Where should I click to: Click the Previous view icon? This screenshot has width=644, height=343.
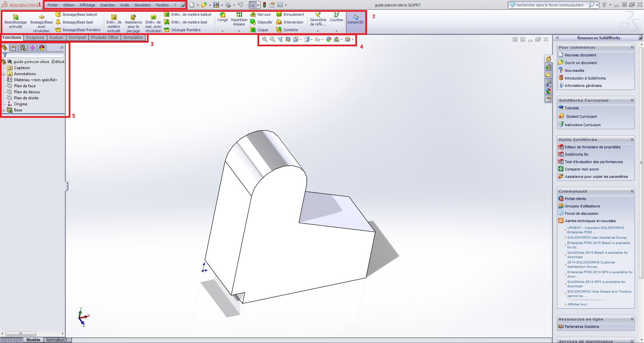pyautogui.click(x=280, y=40)
